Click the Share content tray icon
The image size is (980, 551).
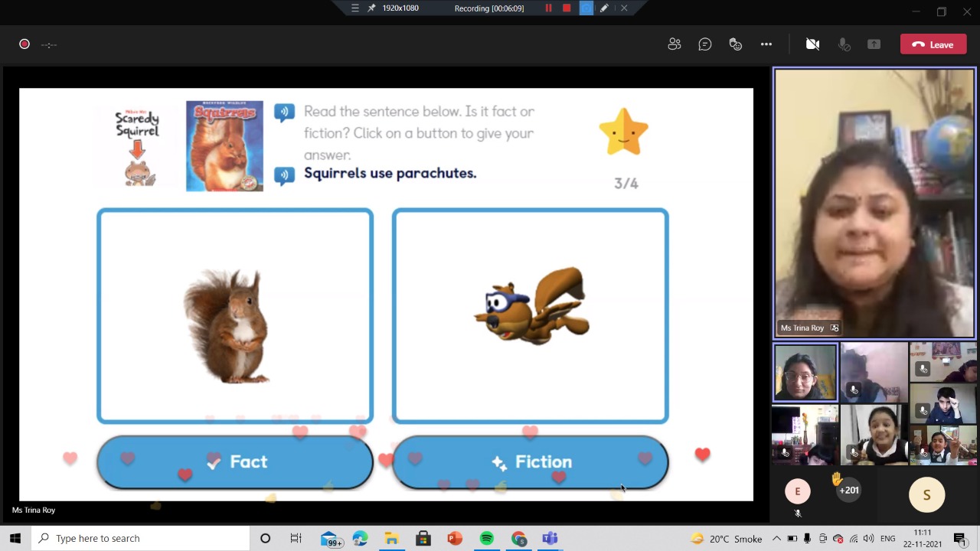click(874, 44)
